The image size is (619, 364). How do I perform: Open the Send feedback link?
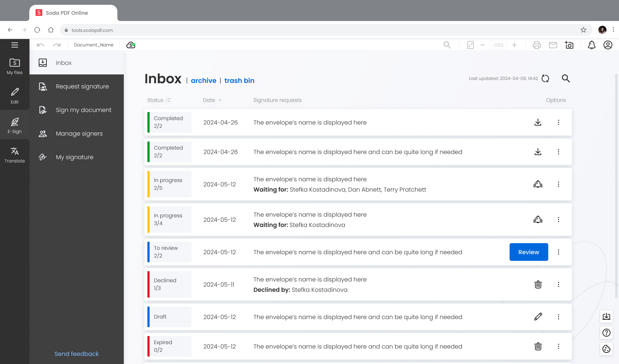pyautogui.click(x=76, y=354)
